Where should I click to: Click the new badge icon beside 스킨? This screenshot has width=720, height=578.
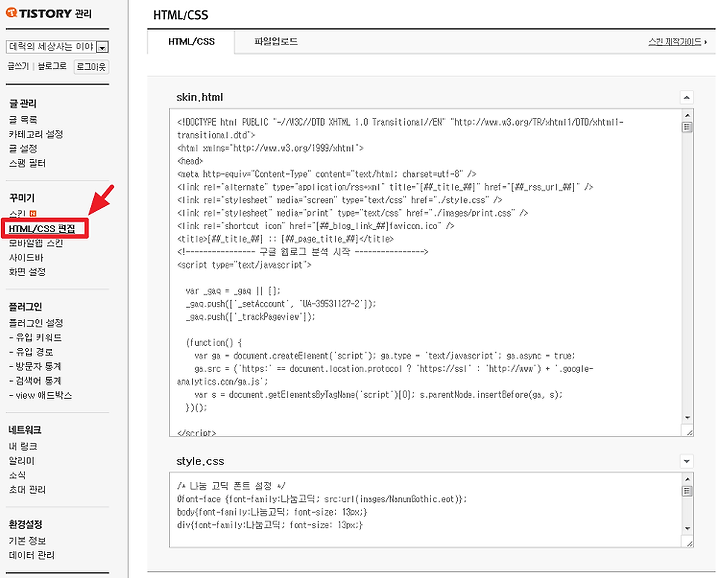pos(33,213)
